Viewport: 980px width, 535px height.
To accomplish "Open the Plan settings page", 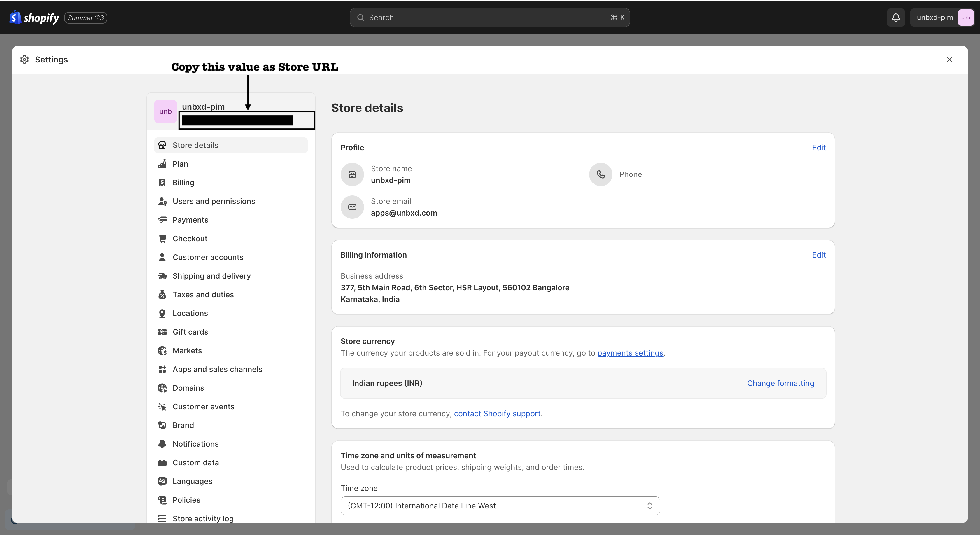I will point(231,164).
